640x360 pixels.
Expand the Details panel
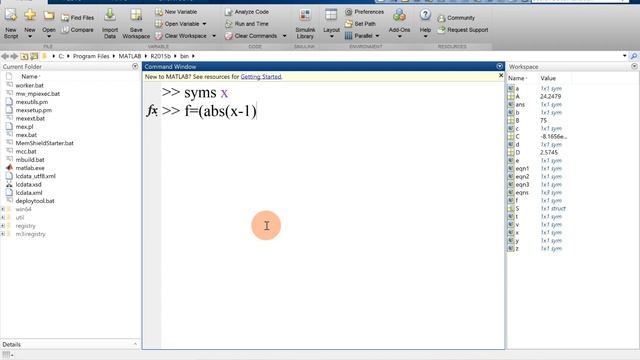click(x=135, y=344)
